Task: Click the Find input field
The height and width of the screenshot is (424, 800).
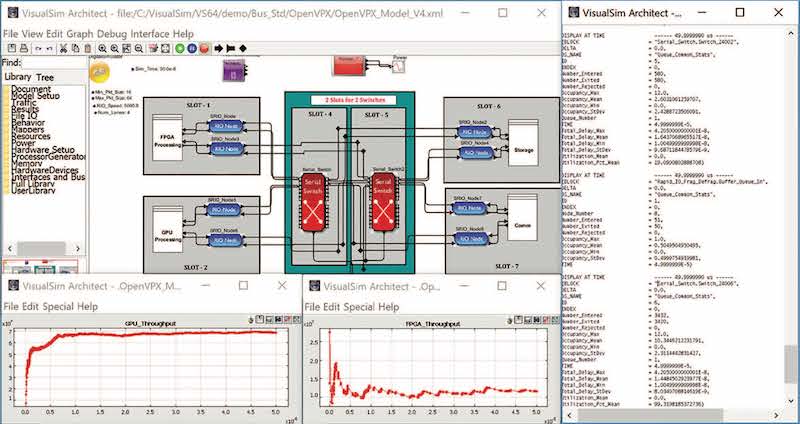Action: click(54, 62)
